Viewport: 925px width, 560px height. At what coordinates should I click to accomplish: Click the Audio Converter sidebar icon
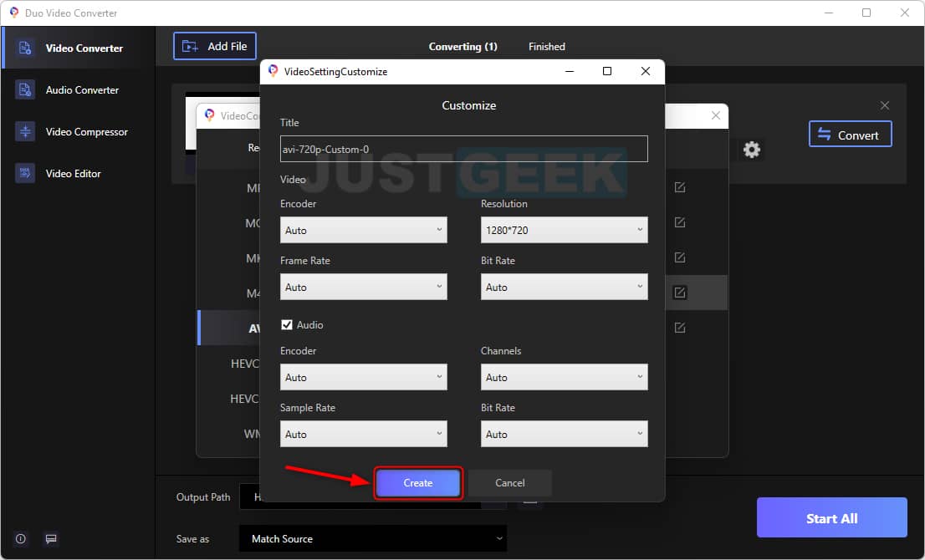click(25, 89)
